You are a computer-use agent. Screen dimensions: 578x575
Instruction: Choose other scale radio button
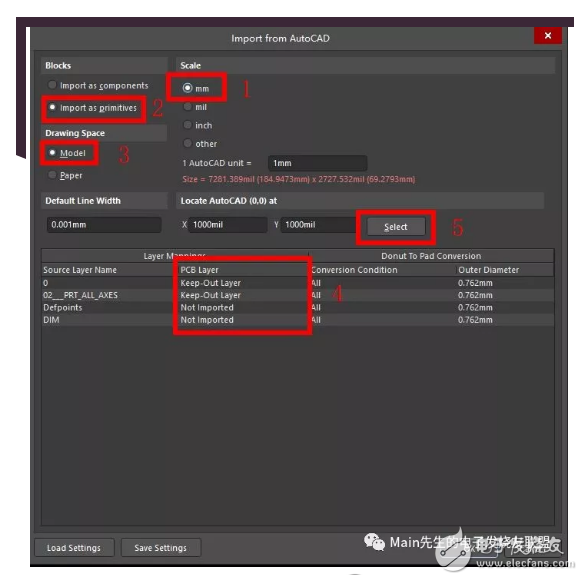(x=188, y=143)
